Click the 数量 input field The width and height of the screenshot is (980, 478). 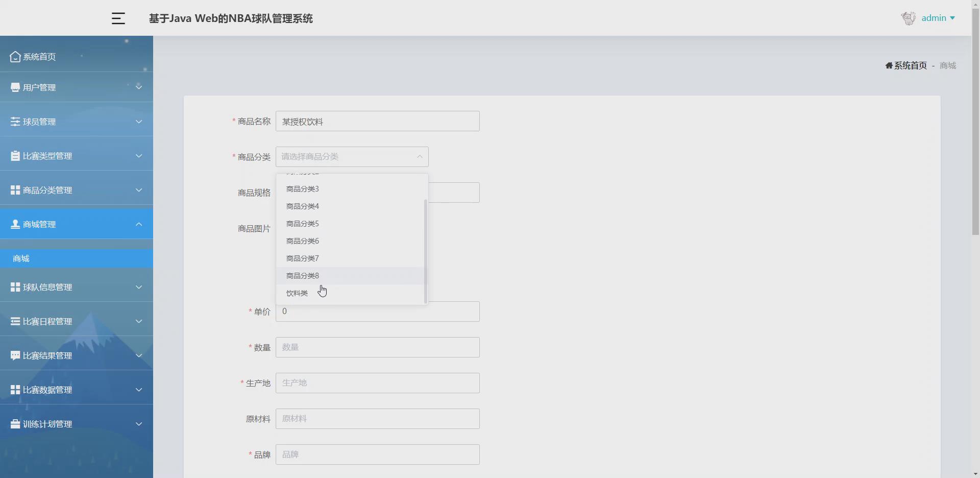tap(377, 347)
